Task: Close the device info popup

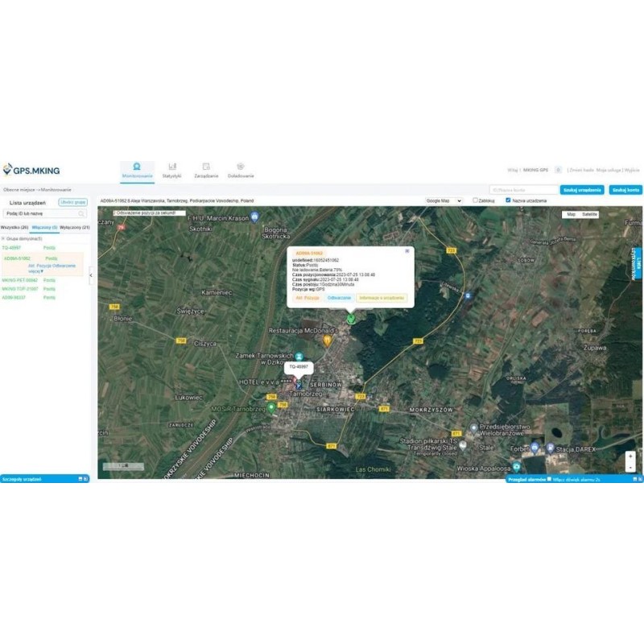Action: coord(407,251)
